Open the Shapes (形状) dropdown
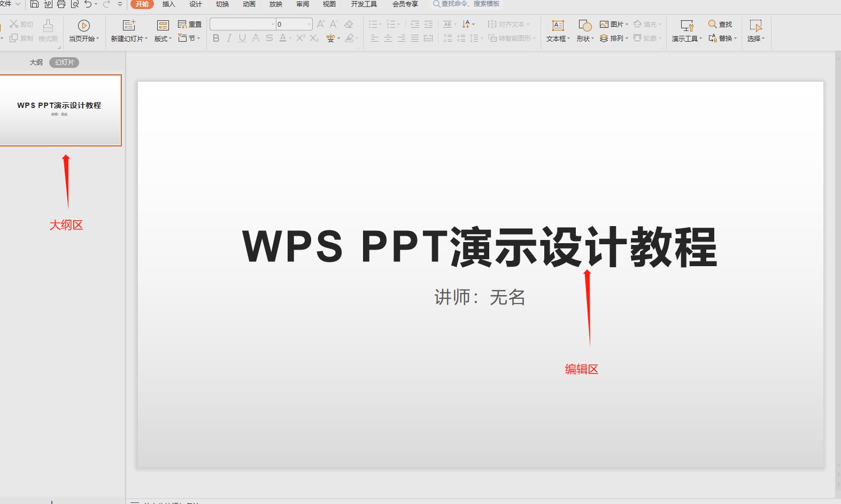This screenshot has width=841, height=504. click(585, 38)
